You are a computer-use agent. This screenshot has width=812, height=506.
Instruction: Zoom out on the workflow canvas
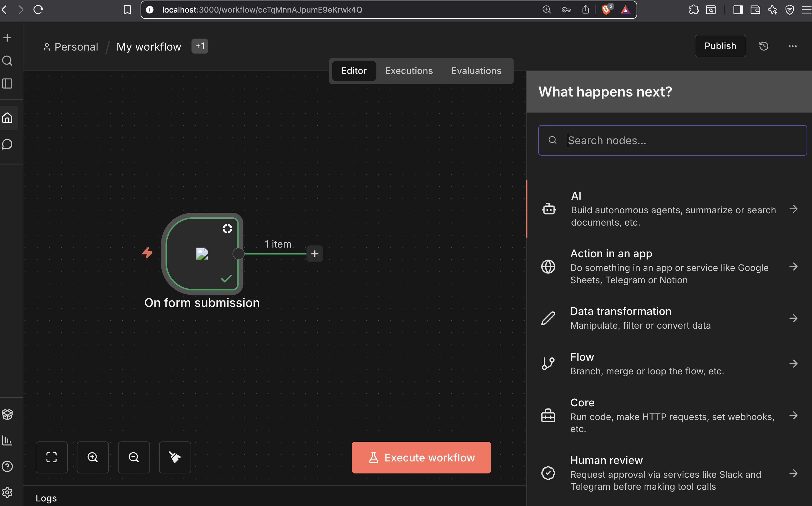(x=134, y=457)
